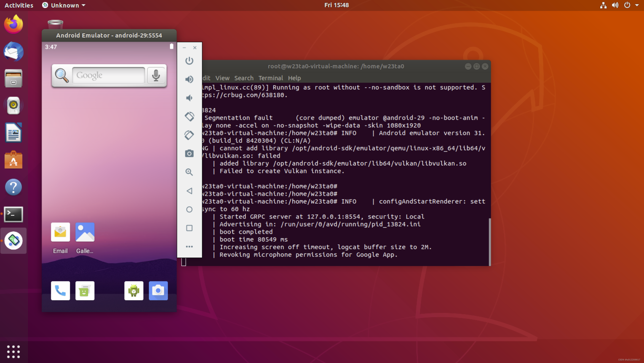Click the network status icon in top bar
The width and height of the screenshot is (644, 363).
tap(603, 5)
